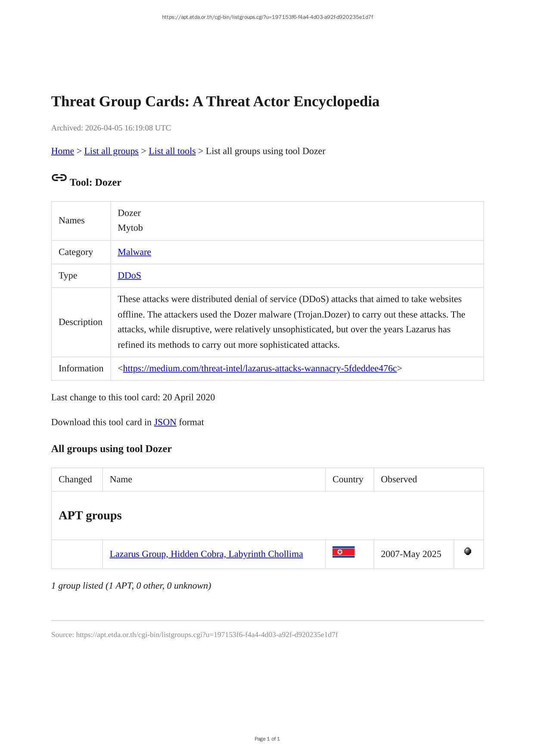Image resolution: width=535 pixels, height=756 pixels.
Task: Click the chain link icon beside Tool: Dozer
Action: [59, 178]
